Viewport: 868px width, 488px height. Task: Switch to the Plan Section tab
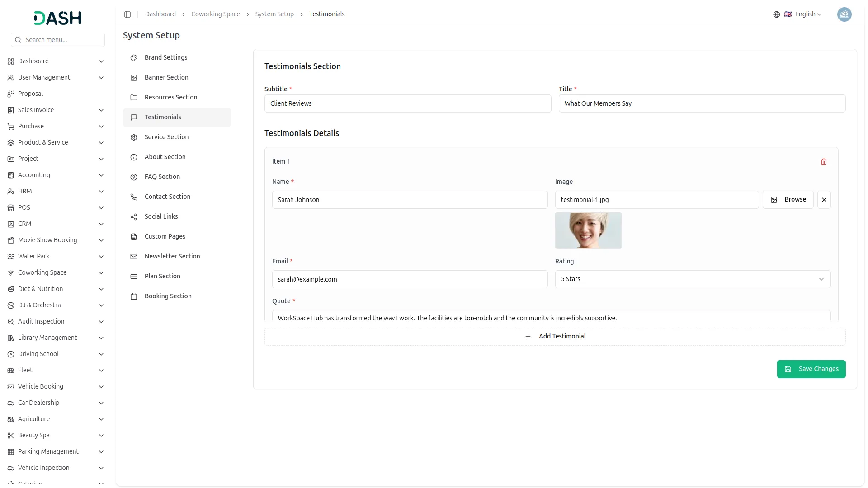pos(162,276)
